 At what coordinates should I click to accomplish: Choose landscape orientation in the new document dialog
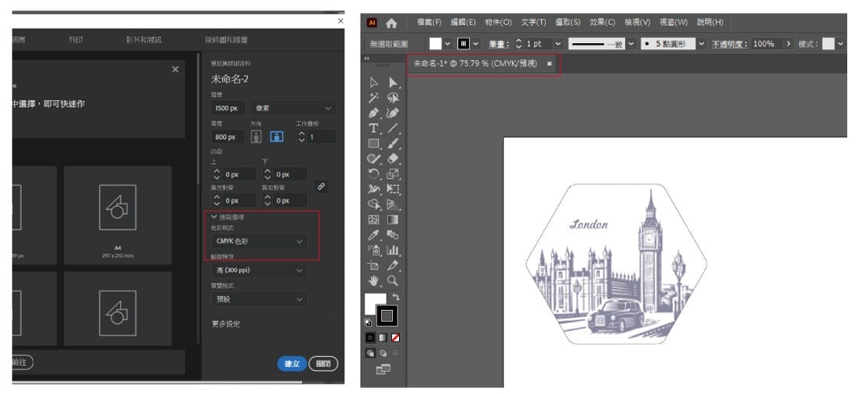pos(277,136)
